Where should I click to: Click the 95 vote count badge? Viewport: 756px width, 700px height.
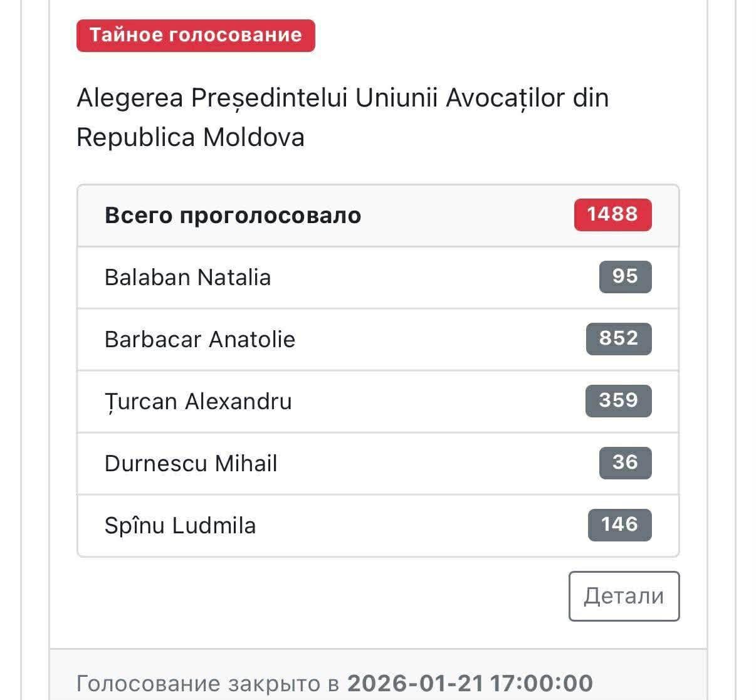[x=625, y=277]
